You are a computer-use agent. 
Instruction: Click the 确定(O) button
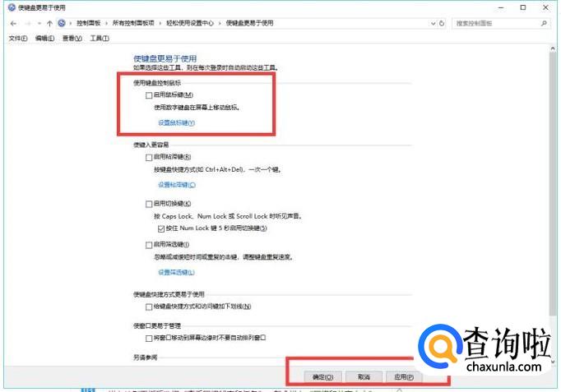(322, 377)
